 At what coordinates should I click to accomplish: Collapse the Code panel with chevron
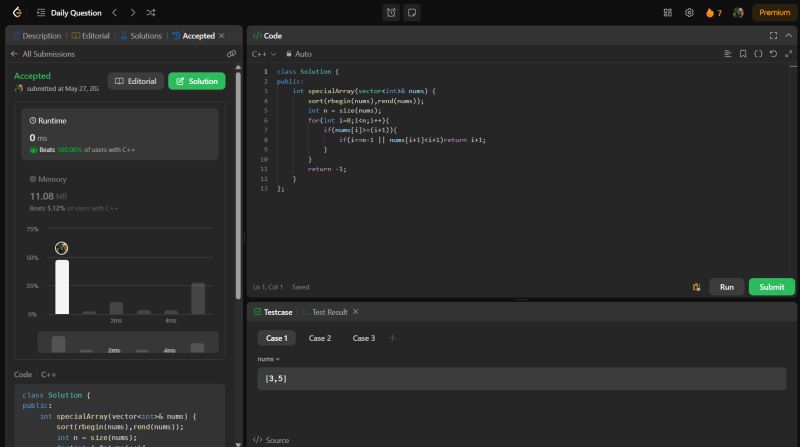click(787, 35)
